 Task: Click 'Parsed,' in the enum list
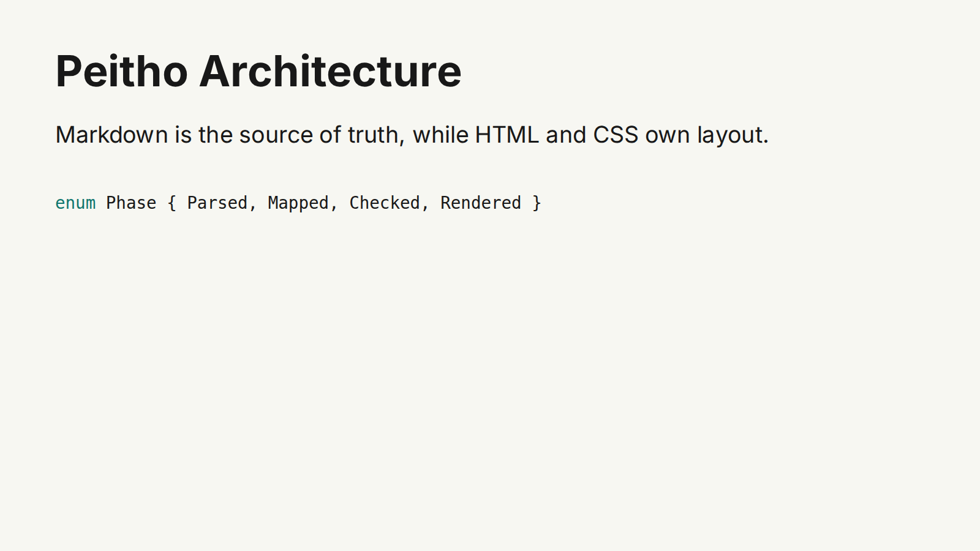[x=222, y=203]
